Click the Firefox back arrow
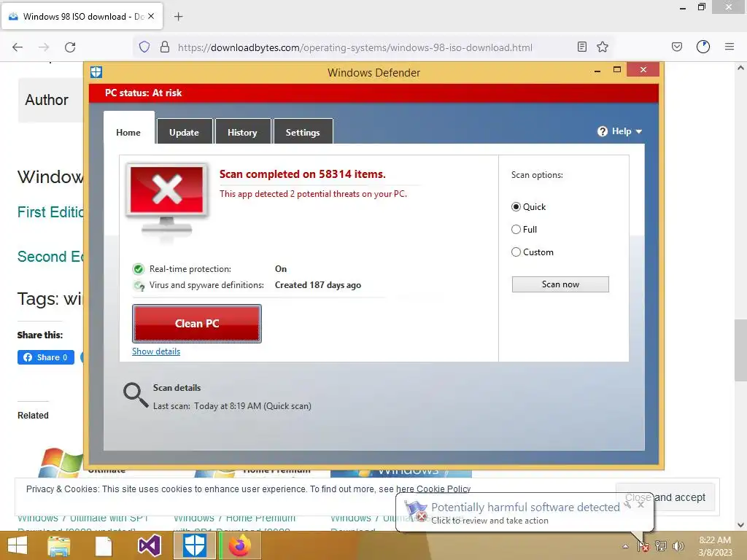Screen dimensions: 747x560 point(18,47)
